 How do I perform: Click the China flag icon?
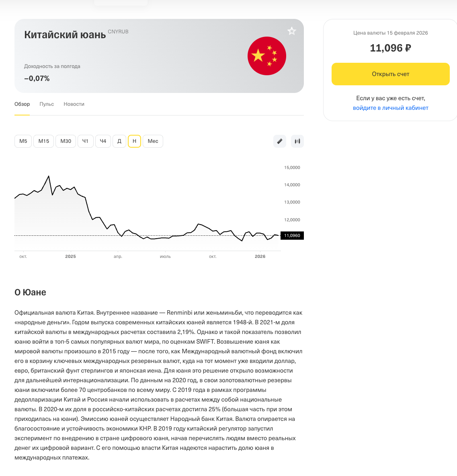(267, 56)
